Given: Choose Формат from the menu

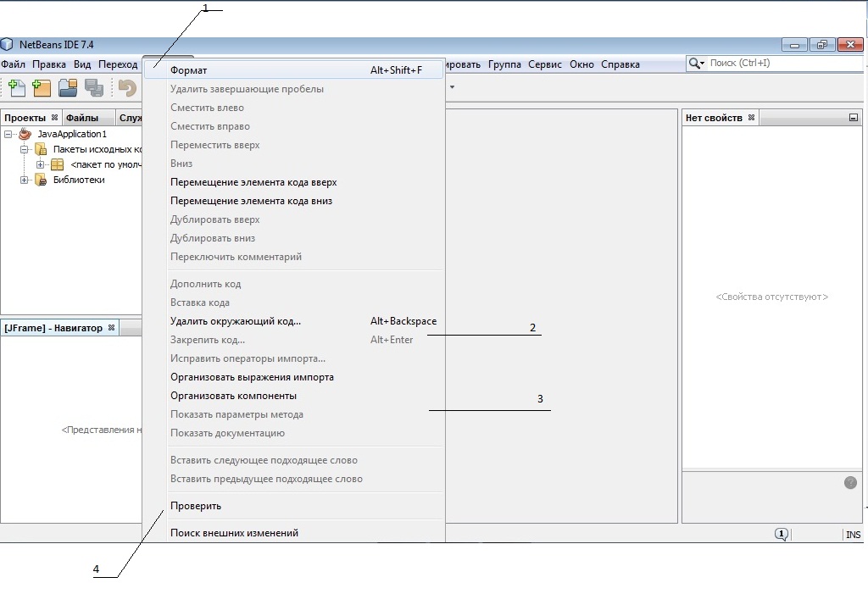Looking at the screenshot, I should click(x=294, y=70).
